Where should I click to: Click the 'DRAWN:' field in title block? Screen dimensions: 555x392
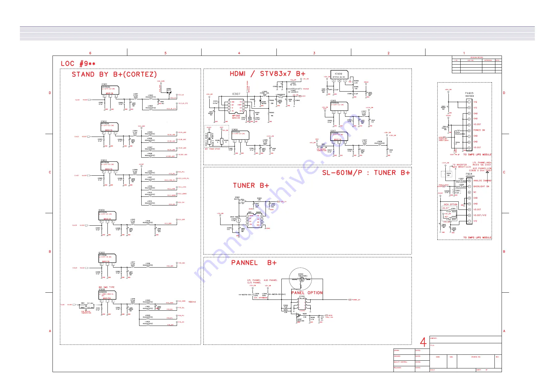click(404, 352)
